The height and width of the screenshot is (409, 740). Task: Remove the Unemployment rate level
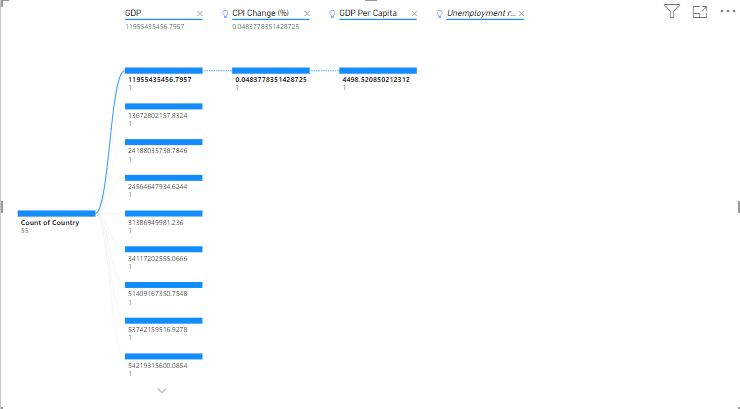(x=521, y=14)
